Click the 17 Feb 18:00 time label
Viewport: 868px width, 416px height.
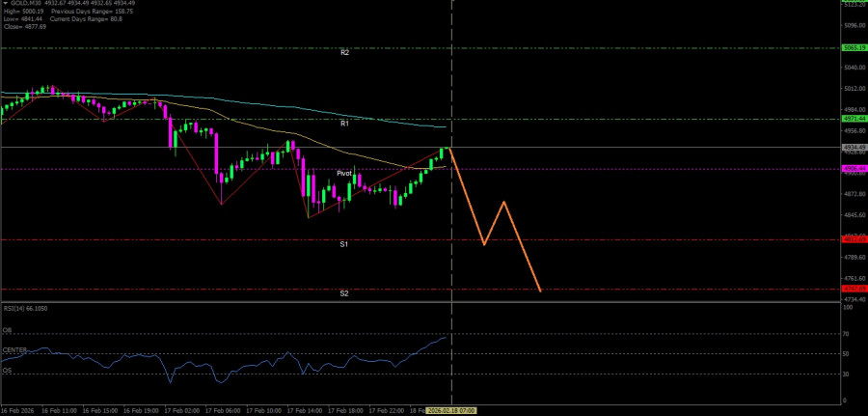pos(345,411)
